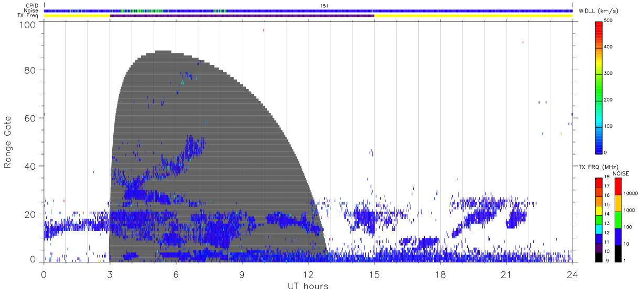Click the 'UT hours' x-axis title
The height and width of the screenshot is (297, 644).
click(x=308, y=286)
